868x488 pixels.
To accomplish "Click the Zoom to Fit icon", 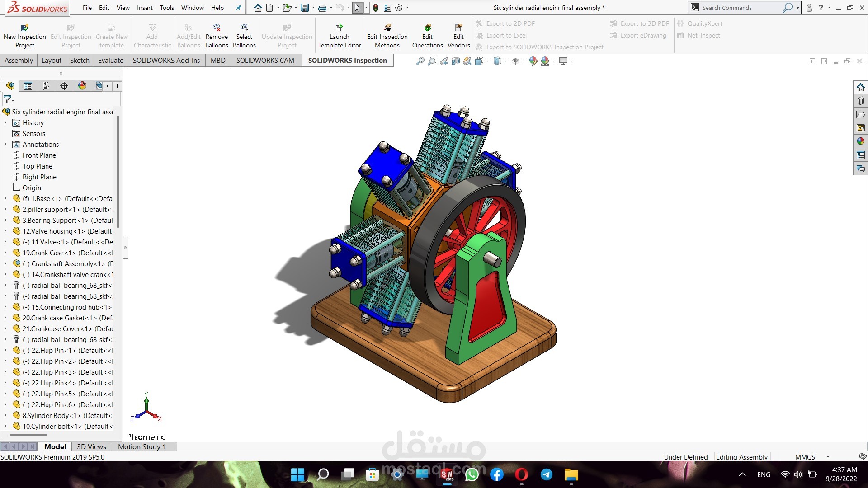I will (x=420, y=61).
